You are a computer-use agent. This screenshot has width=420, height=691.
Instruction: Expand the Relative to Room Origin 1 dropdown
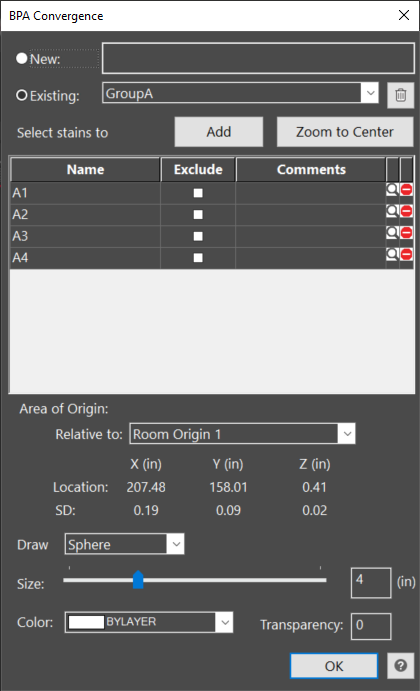pos(242,434)
